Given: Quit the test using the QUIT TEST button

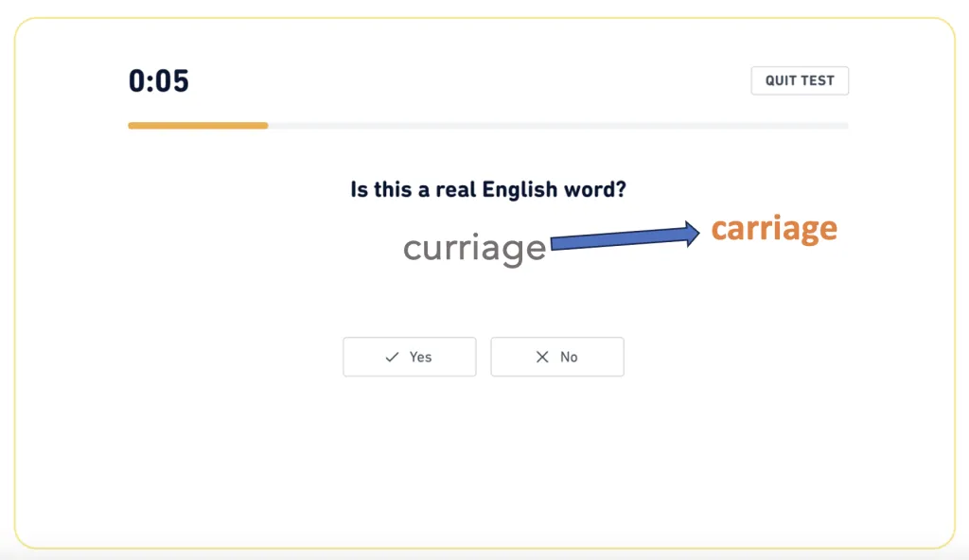Looking at the screenshot, I should (x=800, y=80).
